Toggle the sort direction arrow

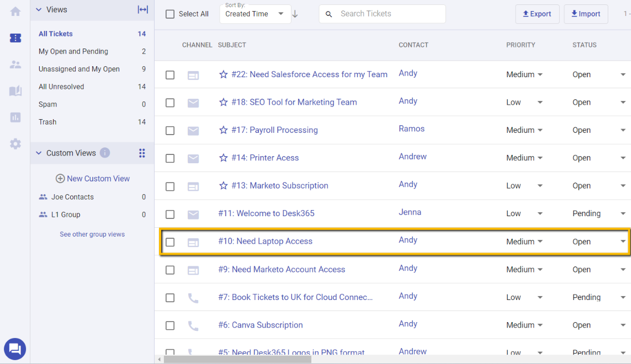point(295,15)
